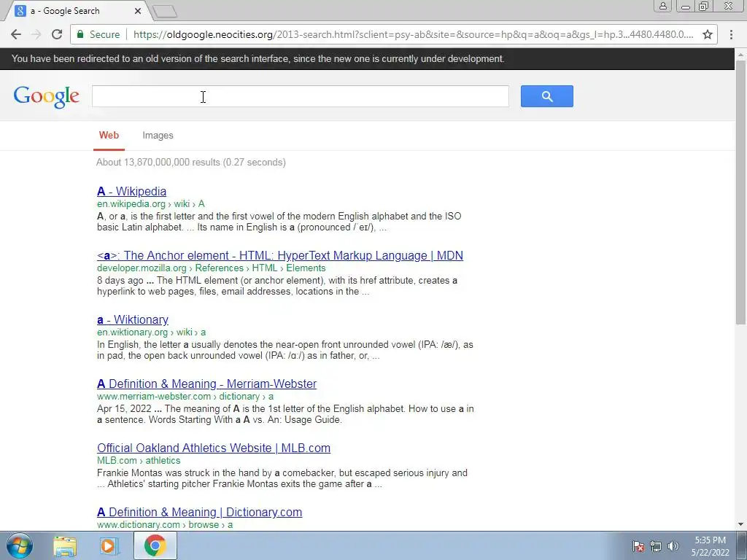Open the Action Center flag icon
Screen dimensions: 747x560
click(x=638, y=546)
